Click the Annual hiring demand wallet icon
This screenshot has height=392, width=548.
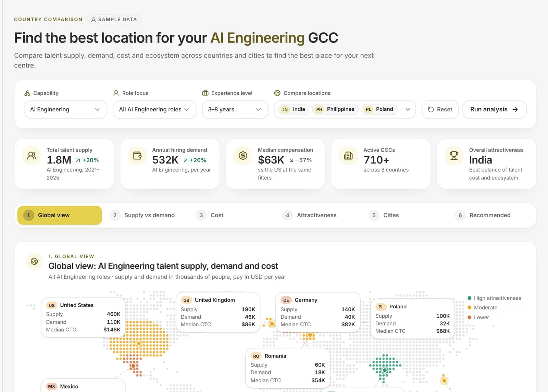137,156
